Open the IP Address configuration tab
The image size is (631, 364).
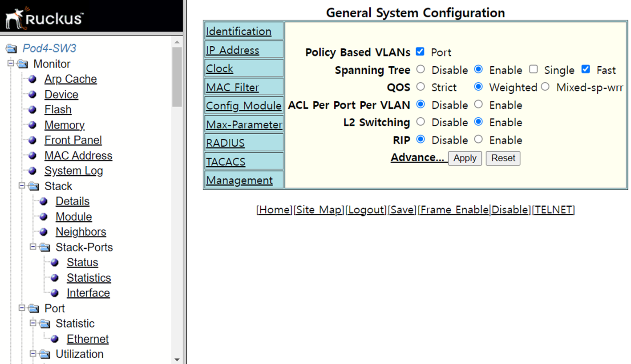pyautogui.click(x=232, y=50)
